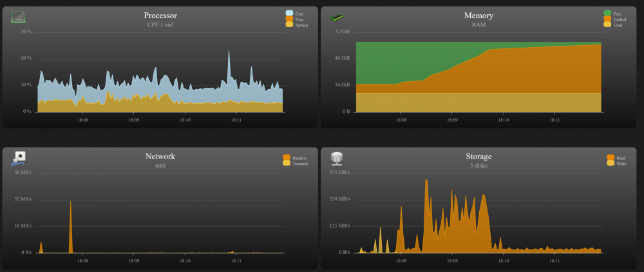Image resolution: width=644 pixels, height=272 pixels.
Task: Click the Processor chip icon
Action: tap(18, 17)
